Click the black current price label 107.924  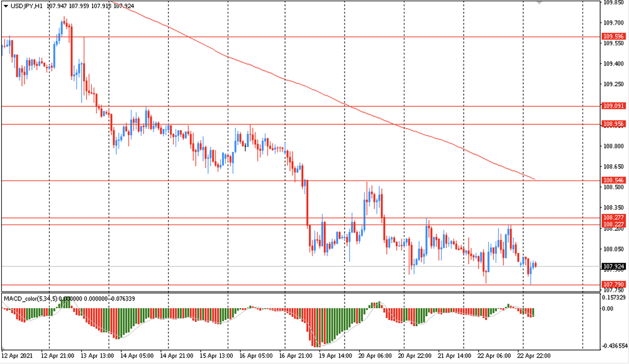[614, 266]
